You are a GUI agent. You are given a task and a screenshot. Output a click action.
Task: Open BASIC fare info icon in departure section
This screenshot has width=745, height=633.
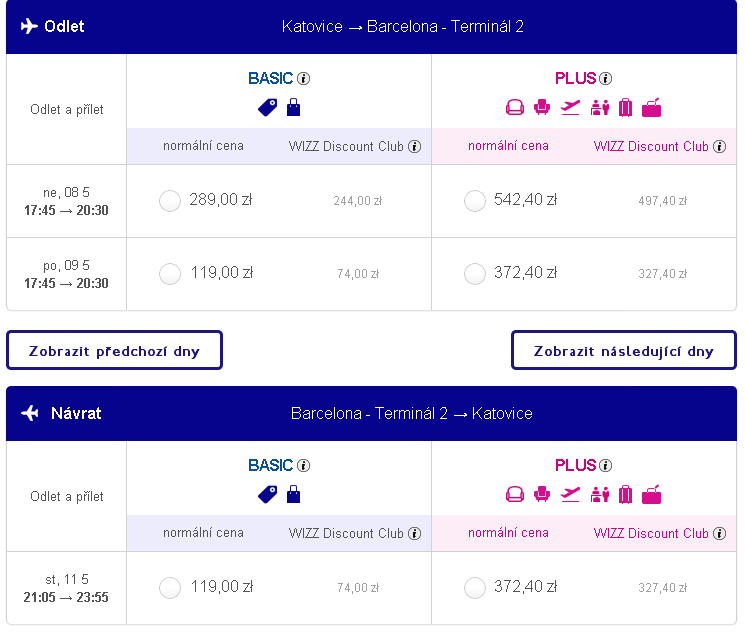(x=303, y=78)
